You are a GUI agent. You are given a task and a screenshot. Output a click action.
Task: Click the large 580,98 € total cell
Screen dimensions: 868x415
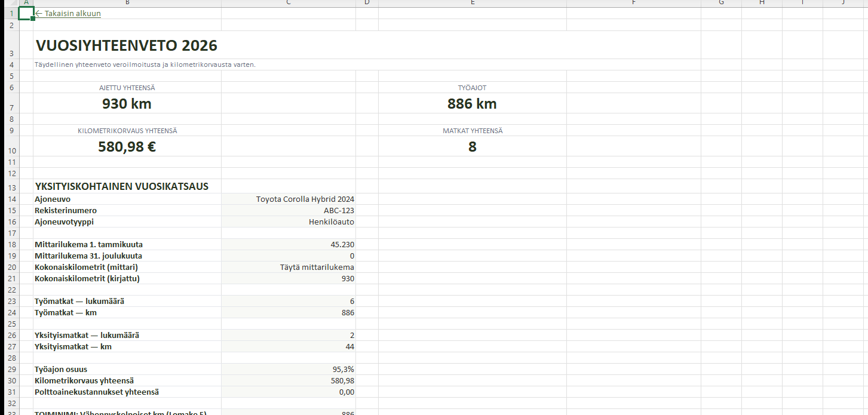pos(127,147)
